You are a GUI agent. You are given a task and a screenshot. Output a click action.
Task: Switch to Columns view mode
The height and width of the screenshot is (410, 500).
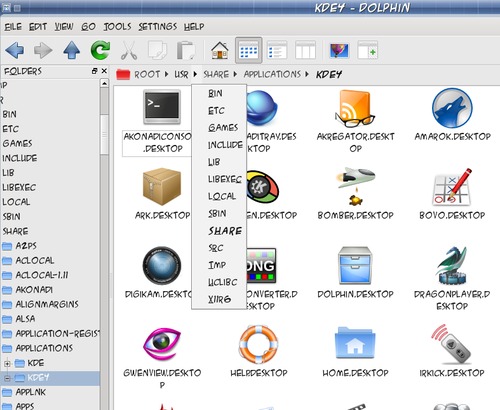305,51
